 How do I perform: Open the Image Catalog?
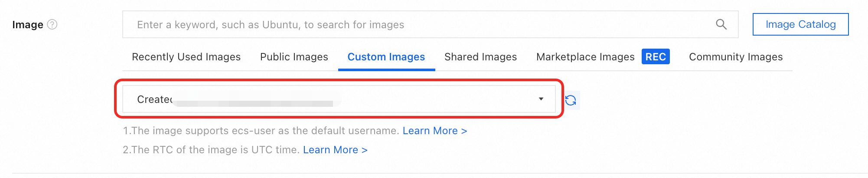[x=800, y=24]
